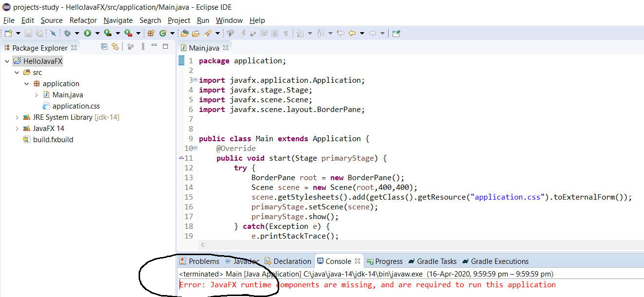Image resolution: width=644 pixels, height=297 pixels.
Task: Switch to the Problems tab
Action: click(x=199, y=261)
